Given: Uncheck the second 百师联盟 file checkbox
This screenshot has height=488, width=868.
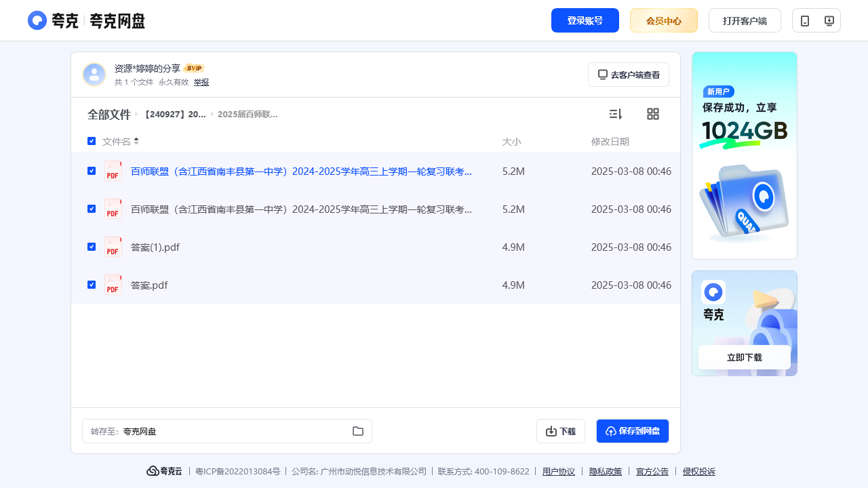Looking at the screenshot, I should coord(92,209).
